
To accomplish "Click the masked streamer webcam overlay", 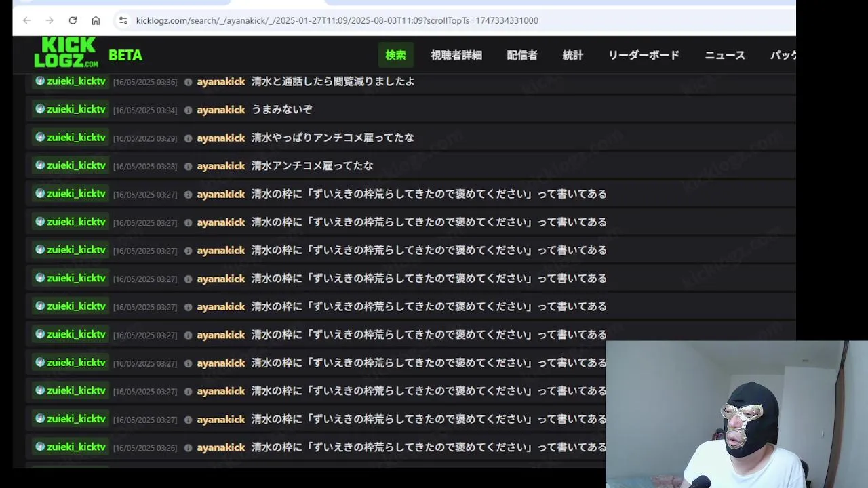I will (x=736, y=414).
